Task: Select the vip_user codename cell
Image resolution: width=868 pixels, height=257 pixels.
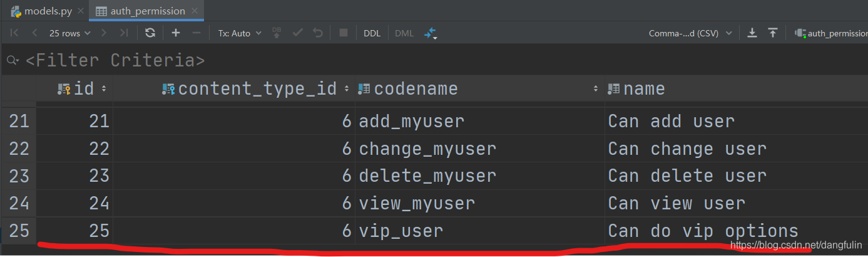Action: [x=401, y=231]
